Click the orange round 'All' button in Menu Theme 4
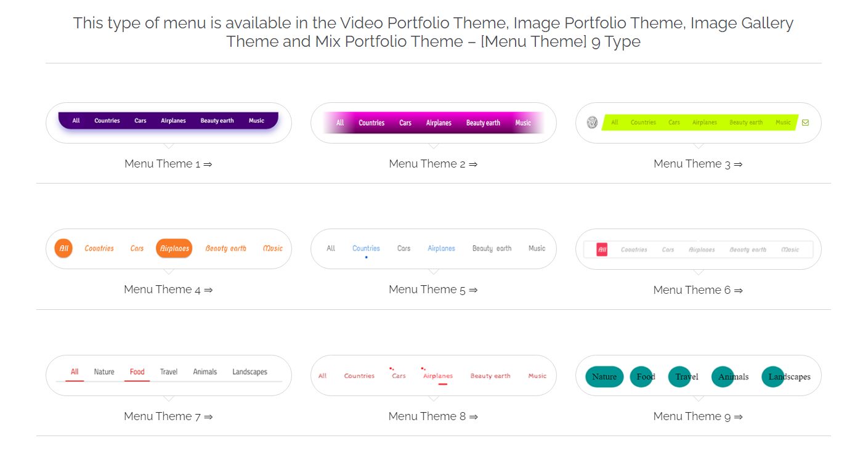 [x=63, y=248]
